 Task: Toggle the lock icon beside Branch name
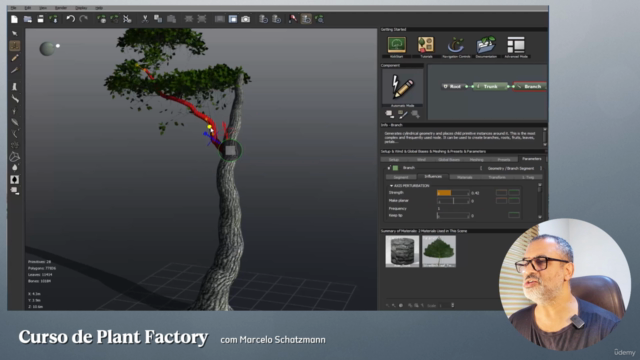tap(389, 168)
